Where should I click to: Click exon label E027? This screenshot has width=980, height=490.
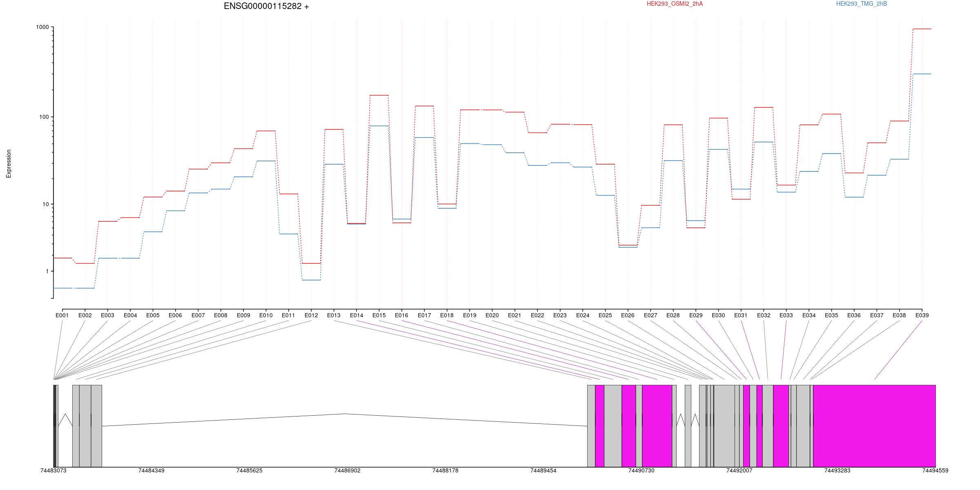pos(650,315)
